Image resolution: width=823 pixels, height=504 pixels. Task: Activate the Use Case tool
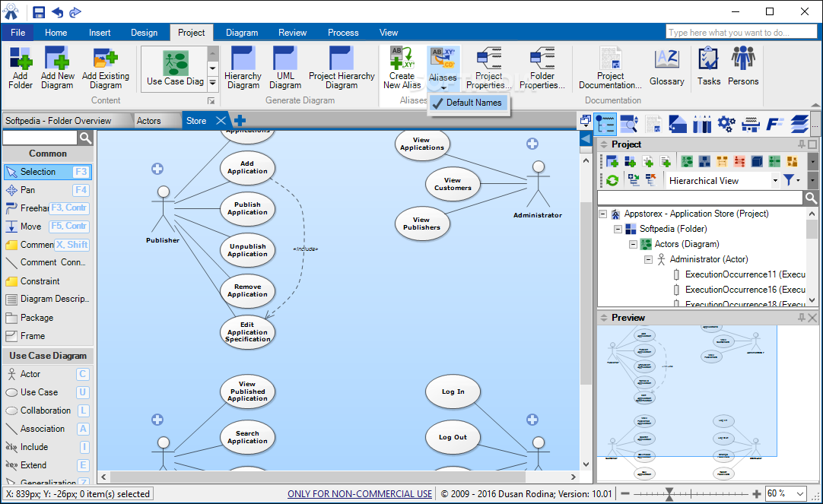pos(47,392)
